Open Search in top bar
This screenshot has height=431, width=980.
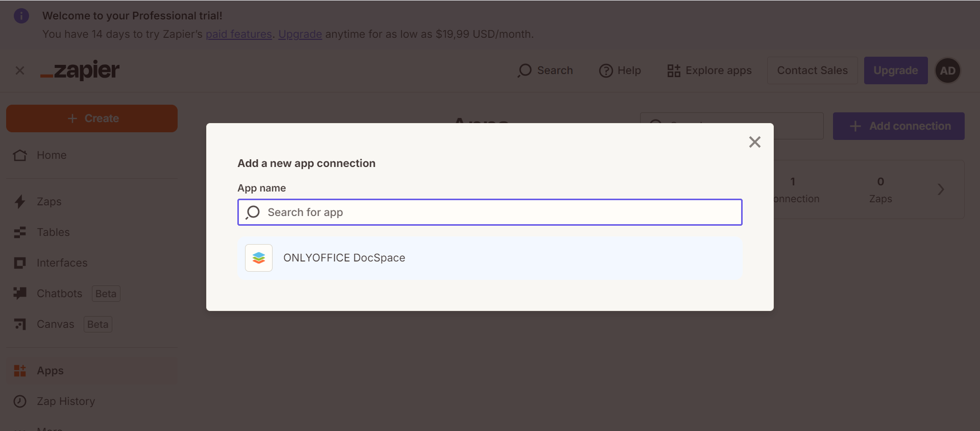coord(545,70)
